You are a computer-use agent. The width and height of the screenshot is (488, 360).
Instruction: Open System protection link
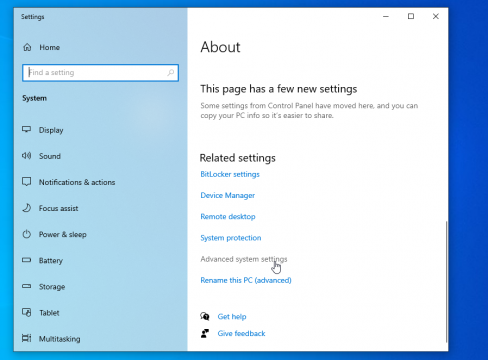[231, 238]
